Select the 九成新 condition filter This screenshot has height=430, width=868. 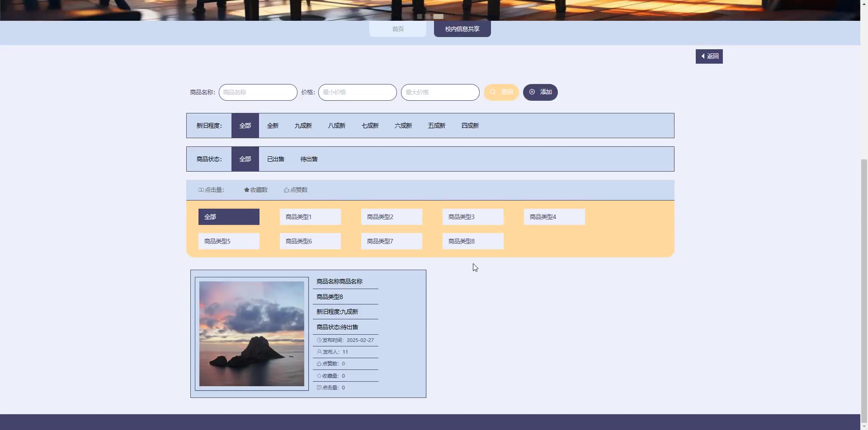(x=303, y=125)
